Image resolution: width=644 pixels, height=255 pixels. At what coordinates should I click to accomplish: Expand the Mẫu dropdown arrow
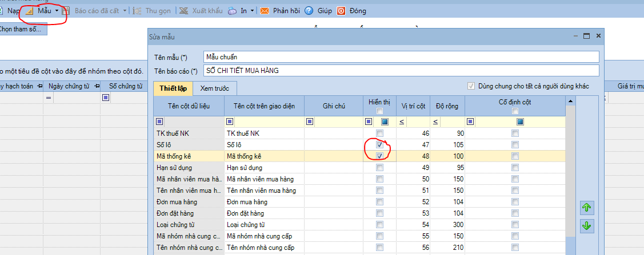coord(57,11)
